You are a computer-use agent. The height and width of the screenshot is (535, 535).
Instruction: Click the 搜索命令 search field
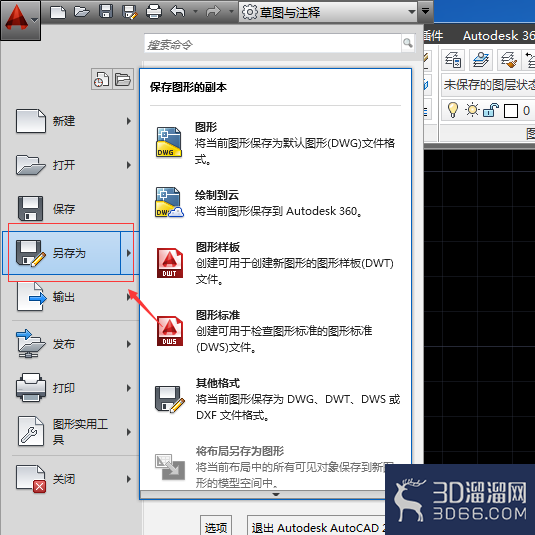(273, 44)
